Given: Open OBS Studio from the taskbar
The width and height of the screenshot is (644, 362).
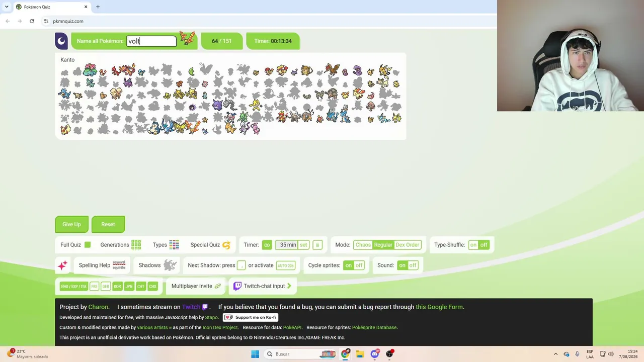Looking at the screenshot, I should pyautogui.click(x=389, y=354).
